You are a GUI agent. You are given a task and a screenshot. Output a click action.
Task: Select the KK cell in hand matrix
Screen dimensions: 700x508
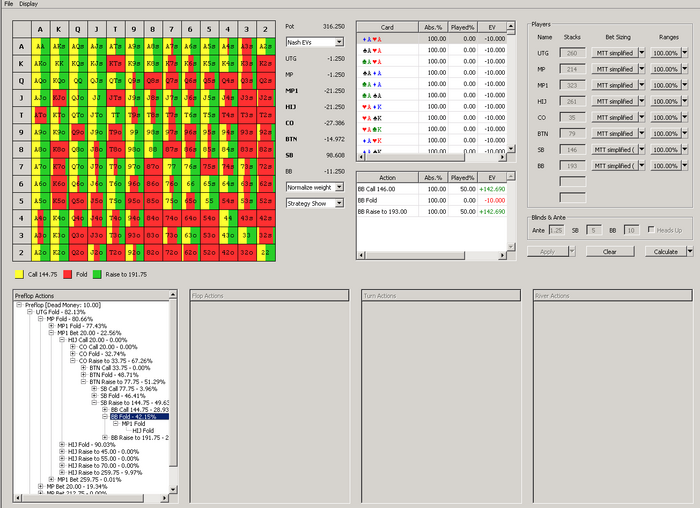point(59,64)
